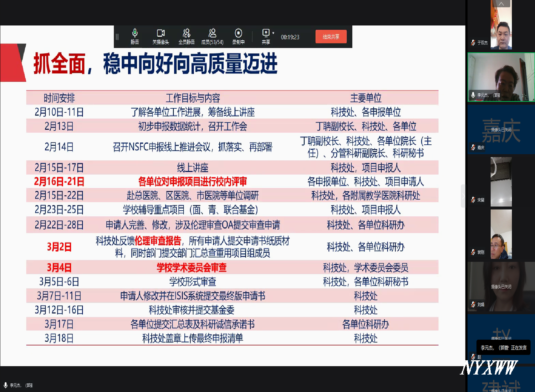Screen dimensions: 535x392
Task: Open the members list 成员(53/54)
Action: tap(212, 36)
